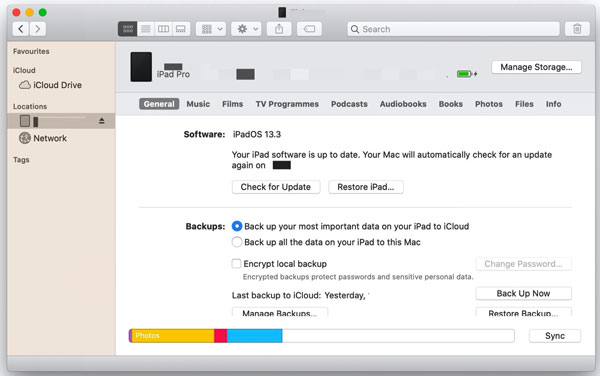Click the magnifier icon in search box

click(x=355, y=29)
